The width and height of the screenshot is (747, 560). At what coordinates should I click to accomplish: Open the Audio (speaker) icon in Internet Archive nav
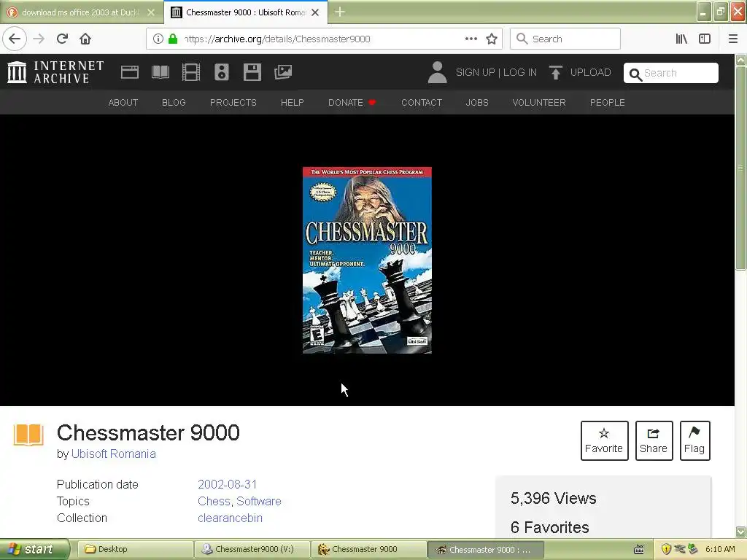coord(222,72)
